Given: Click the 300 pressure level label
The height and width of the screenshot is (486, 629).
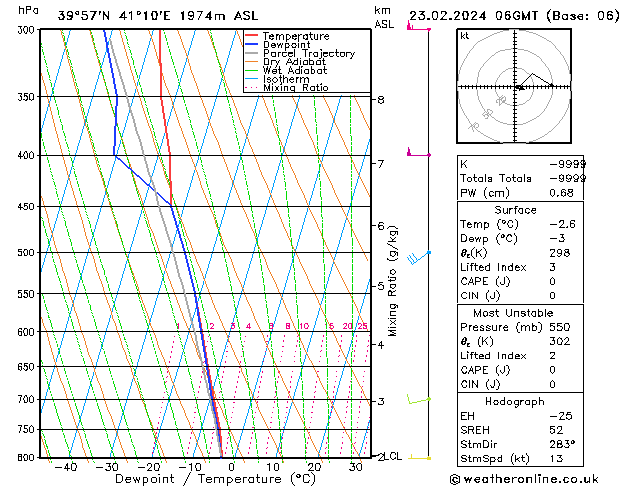Looking at the screenshot, I should [28, 30].
